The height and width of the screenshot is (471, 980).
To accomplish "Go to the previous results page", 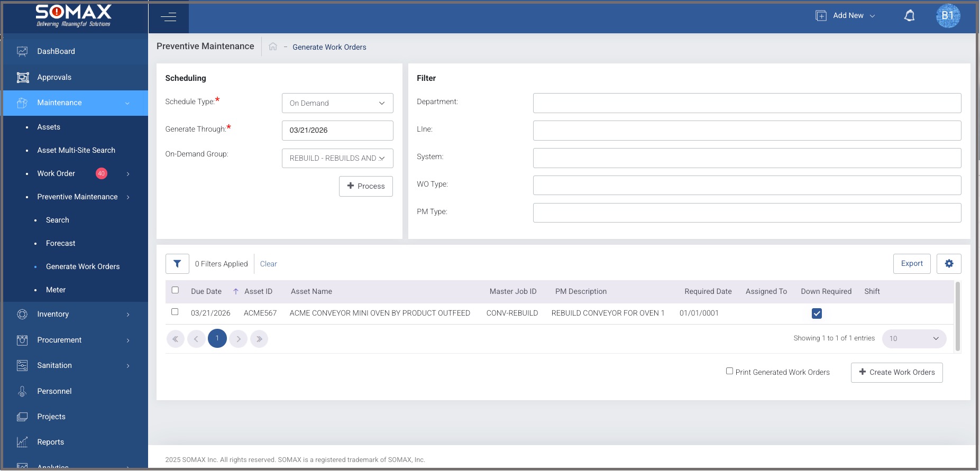I will click(196, 339).
